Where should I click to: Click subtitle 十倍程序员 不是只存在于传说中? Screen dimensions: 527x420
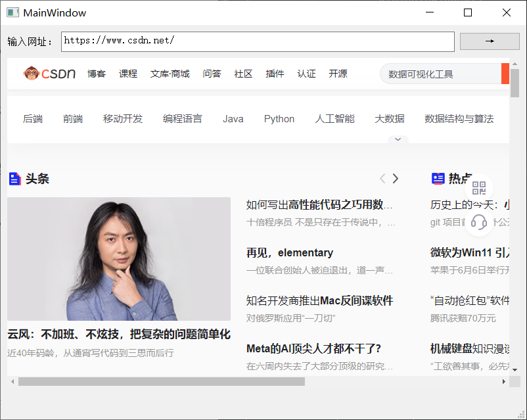(321, 222)
